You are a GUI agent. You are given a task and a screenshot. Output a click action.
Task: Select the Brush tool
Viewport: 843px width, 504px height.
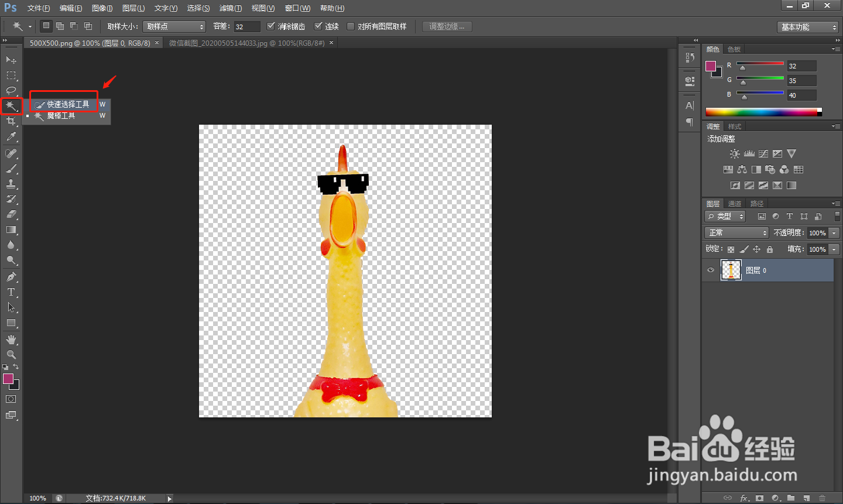[x=11, y=169]
